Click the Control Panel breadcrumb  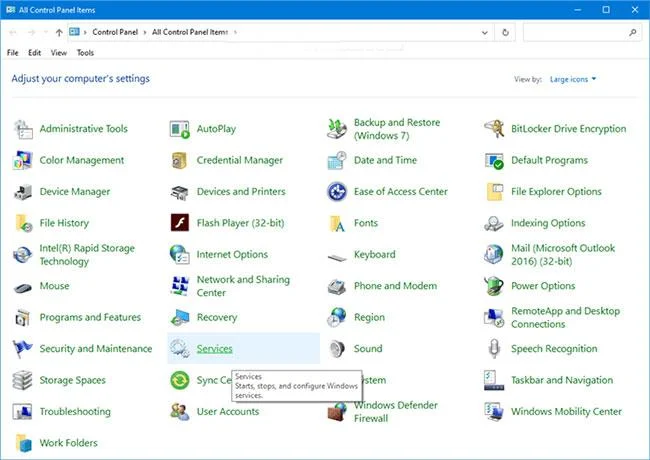[115, 32]
